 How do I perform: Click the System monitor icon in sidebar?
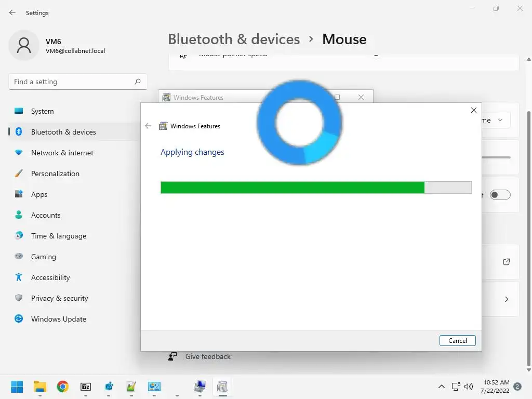[19, 111]
